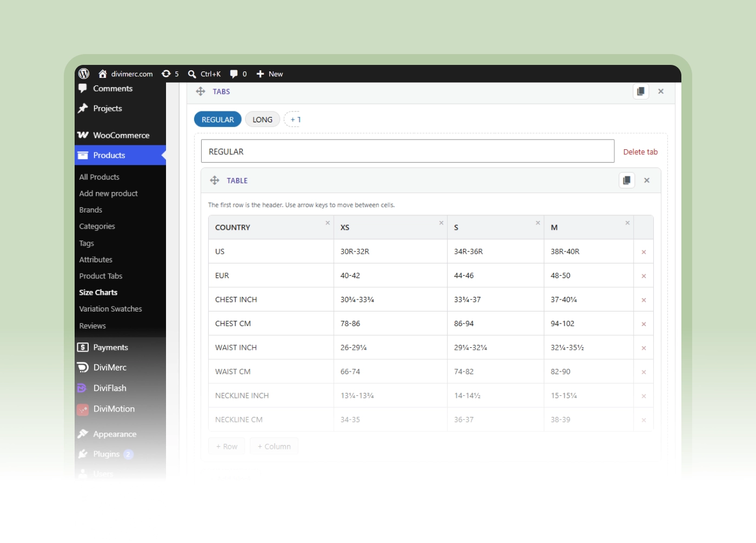
Task: Open the Products sidebar menu
Action: click(120, 155)
